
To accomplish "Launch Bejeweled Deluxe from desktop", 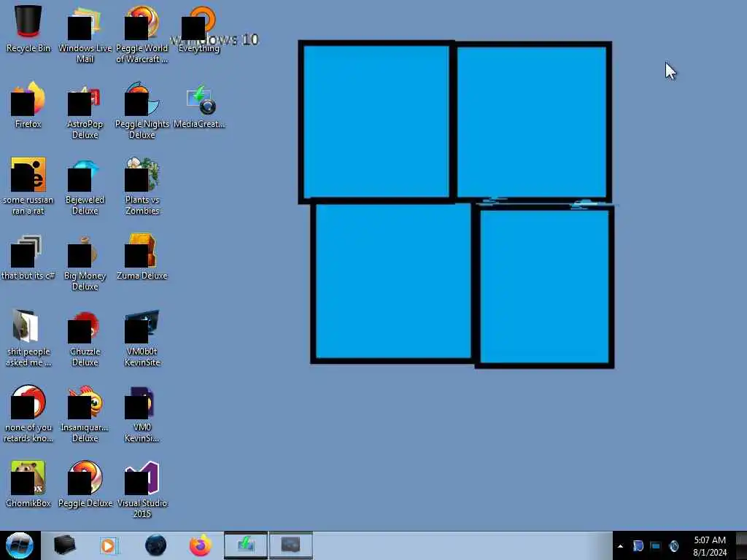I will [85, 186].
